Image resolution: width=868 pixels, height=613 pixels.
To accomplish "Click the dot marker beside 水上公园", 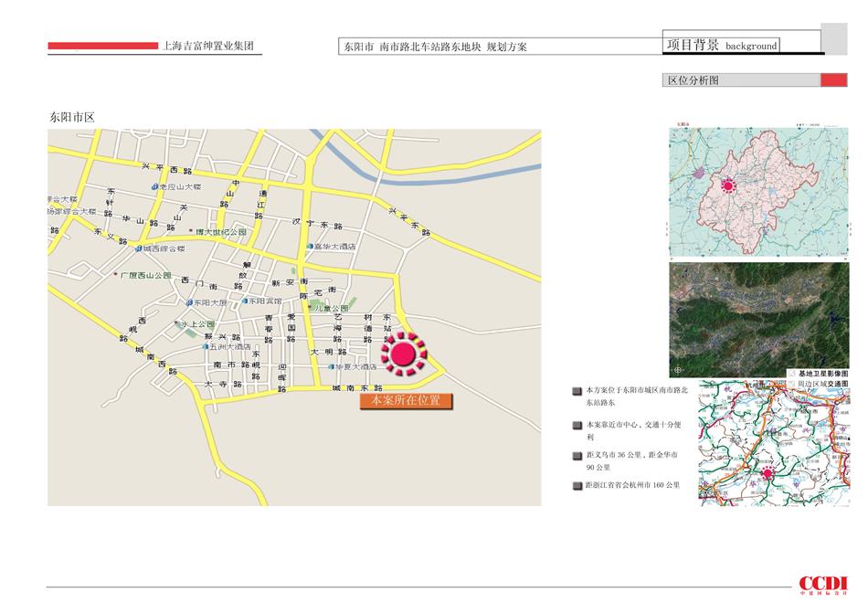I will point(176,323).
